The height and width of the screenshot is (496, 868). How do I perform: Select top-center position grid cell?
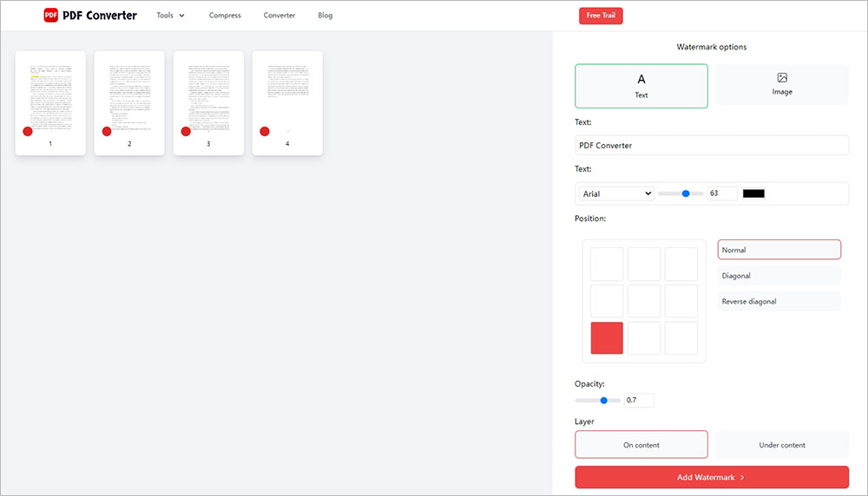(644, 264)
